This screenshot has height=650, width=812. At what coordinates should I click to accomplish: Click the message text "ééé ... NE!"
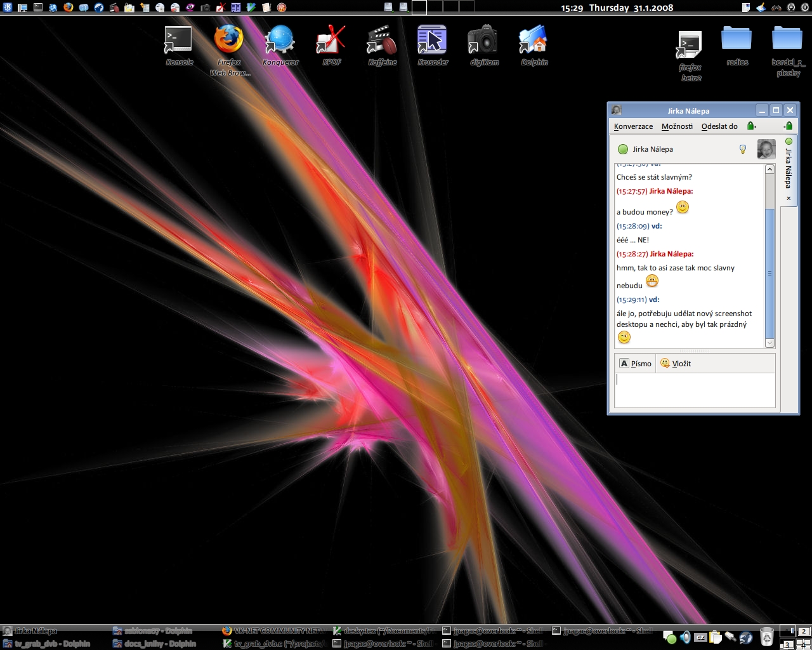[x=632, y=240]
